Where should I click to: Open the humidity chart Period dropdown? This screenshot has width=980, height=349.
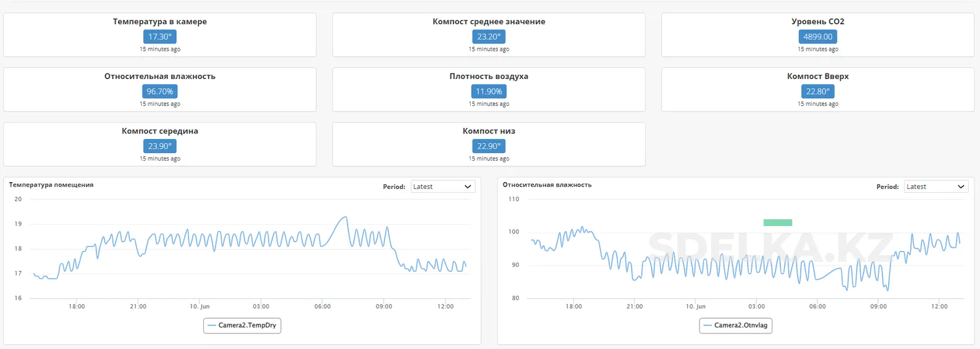click(936, 187)
